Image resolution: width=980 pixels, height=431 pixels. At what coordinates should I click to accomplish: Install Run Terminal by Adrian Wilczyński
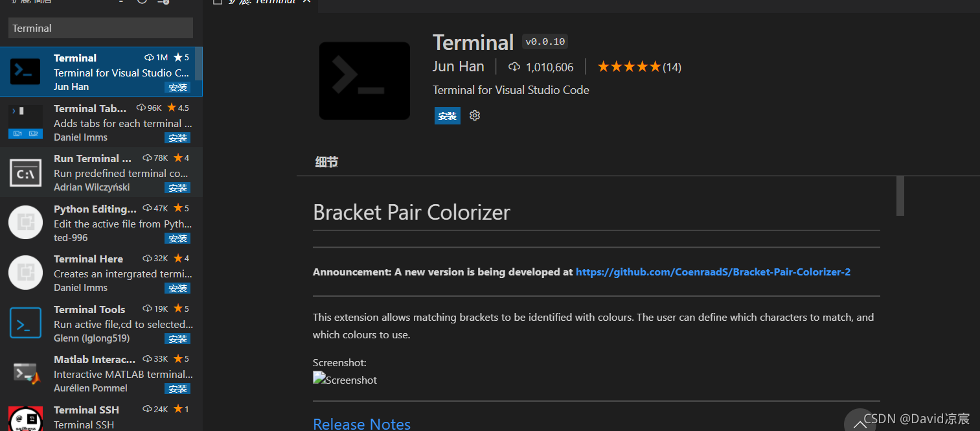click(x=177, y=188)
